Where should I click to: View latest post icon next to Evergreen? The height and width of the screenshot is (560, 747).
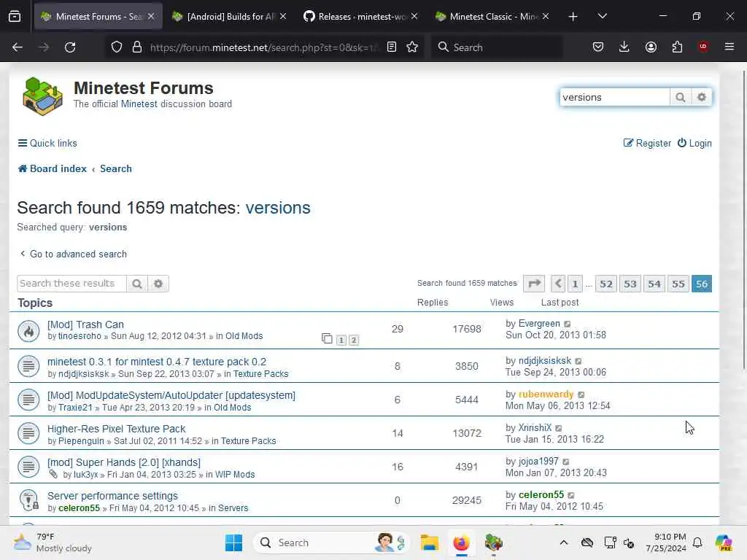pyautogui.click(x=568, y=324)
